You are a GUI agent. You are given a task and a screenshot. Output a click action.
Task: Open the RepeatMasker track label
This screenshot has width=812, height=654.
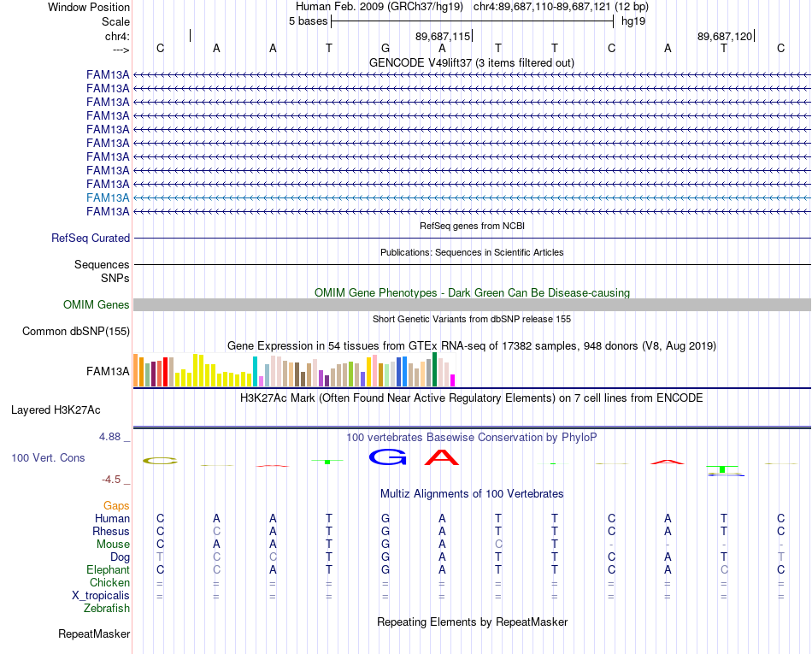coord(94,634)
